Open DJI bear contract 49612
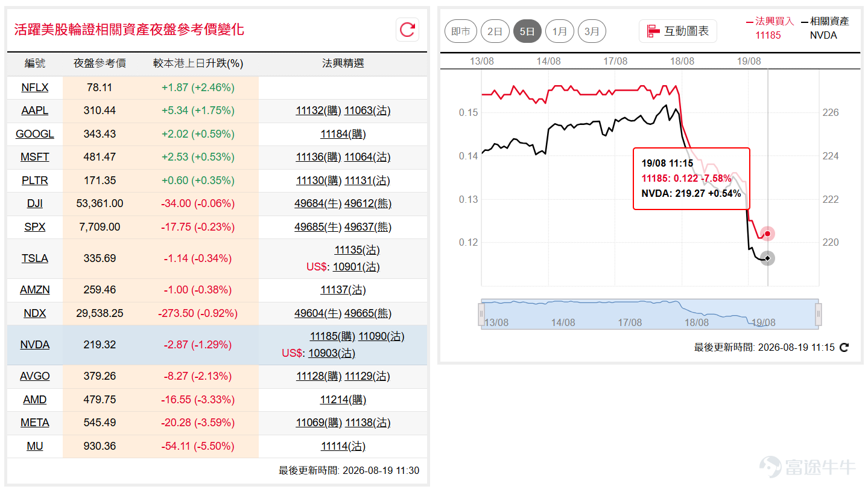Viewport: 868px width, 489px height. tap(367, 203)
